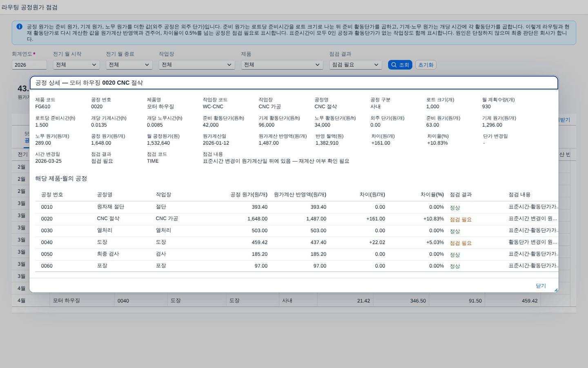Click the 초기화 reset button
588x368 pixels.
click(426, 65)
